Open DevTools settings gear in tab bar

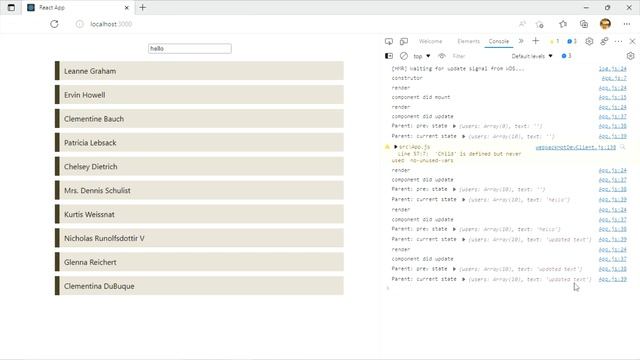coord(589,41)
